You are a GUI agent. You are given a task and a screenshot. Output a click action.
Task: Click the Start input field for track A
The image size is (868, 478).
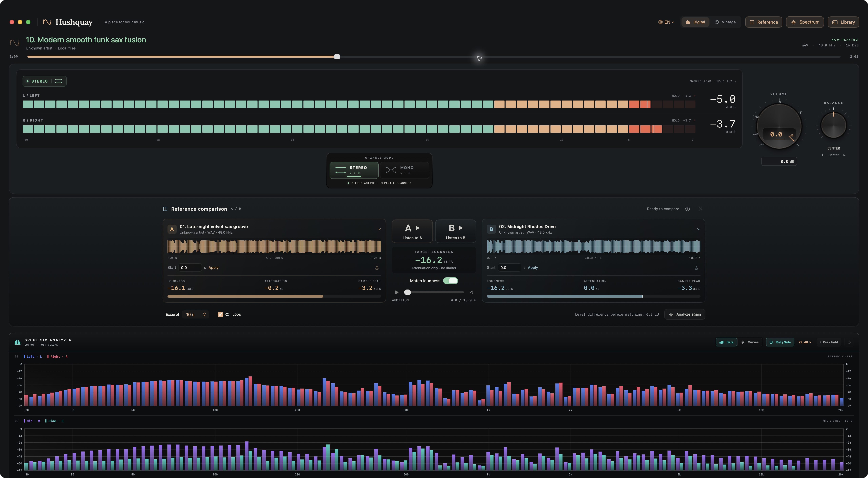(x=190, y=268)
